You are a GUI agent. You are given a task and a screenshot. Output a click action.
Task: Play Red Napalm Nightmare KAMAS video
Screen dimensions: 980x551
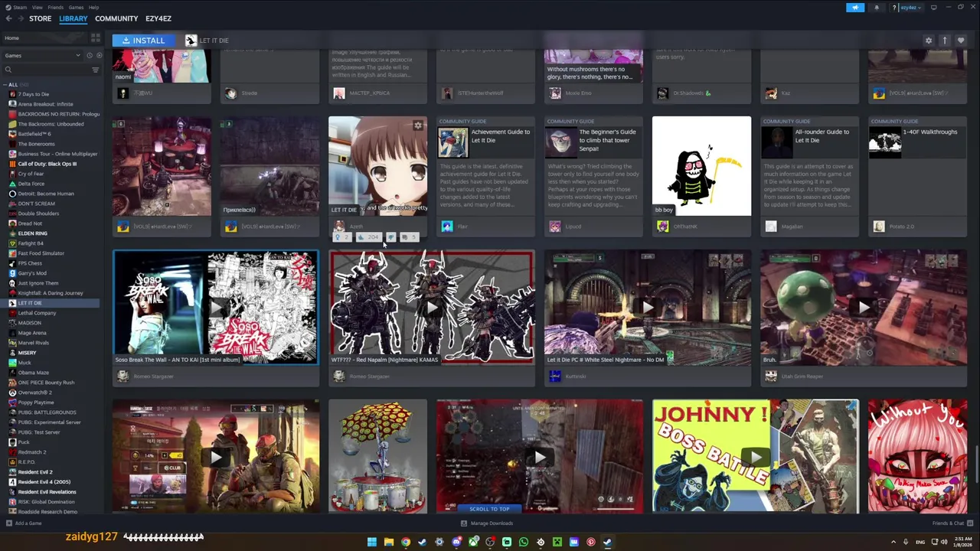(x=432, y=307)
